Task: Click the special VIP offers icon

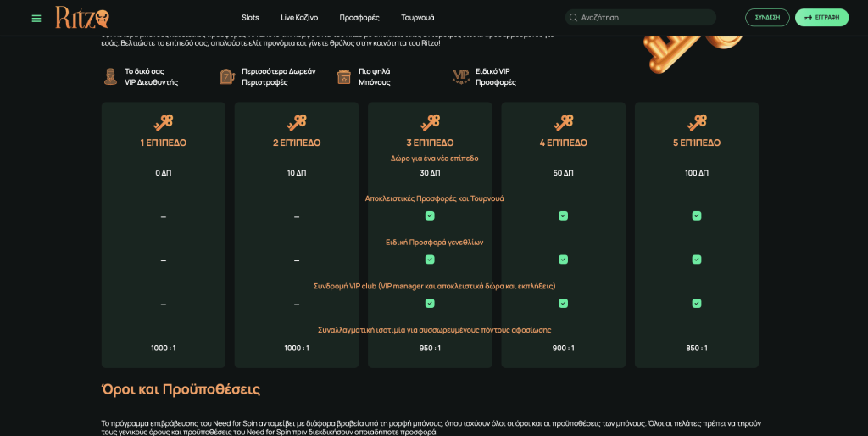Action: [461, 77]
